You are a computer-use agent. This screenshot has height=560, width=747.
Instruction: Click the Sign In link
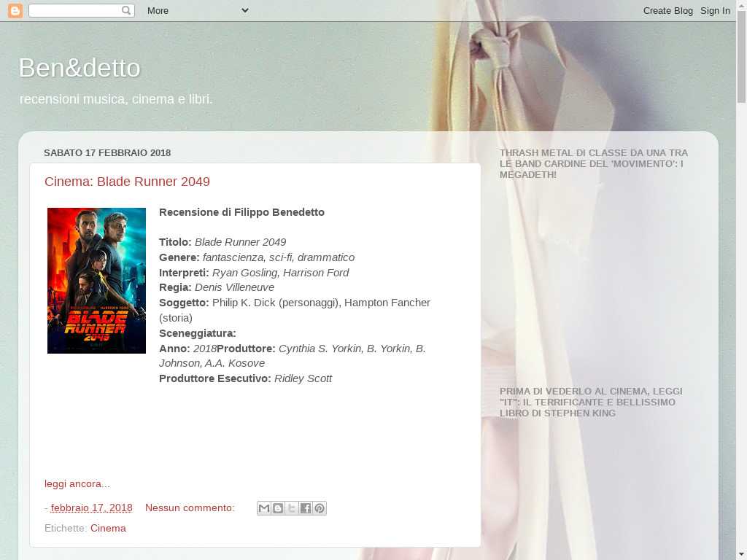(x=715, y=10)
